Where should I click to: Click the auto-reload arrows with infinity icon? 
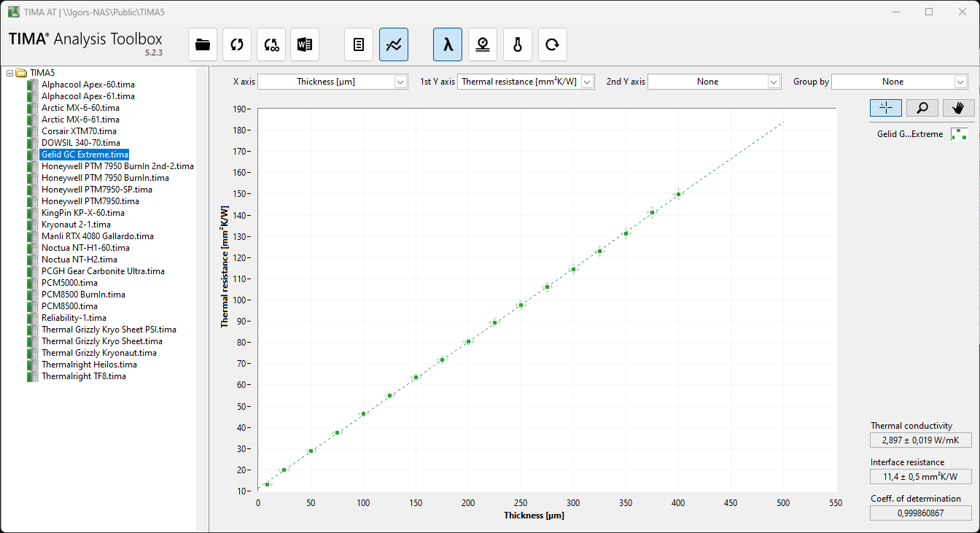click(271, 44)
